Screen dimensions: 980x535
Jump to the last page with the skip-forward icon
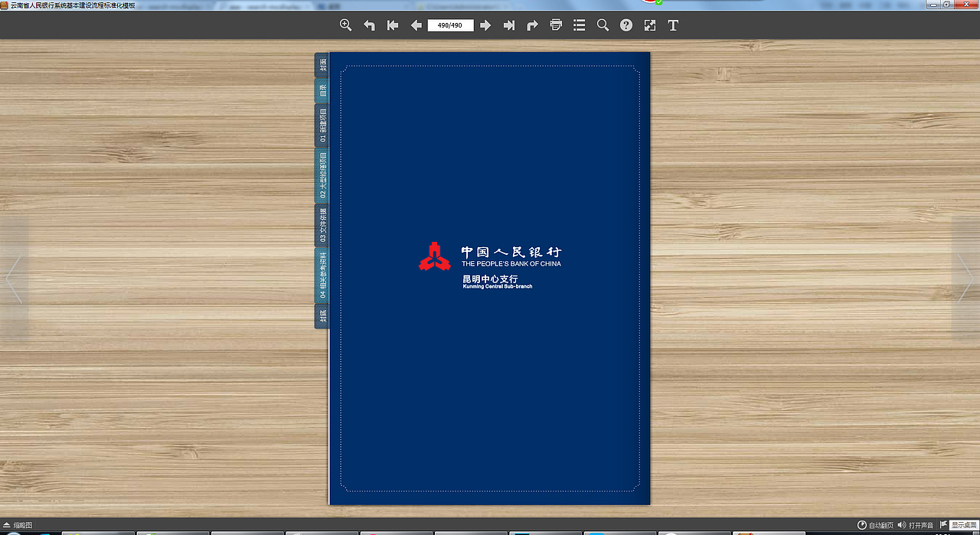[508, 25]
